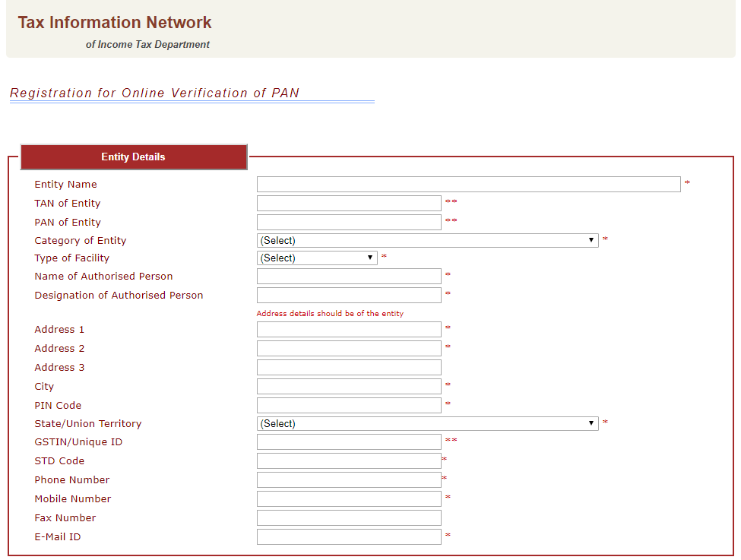Click the 'Address 1' label
Screen dimensions: 741x560
pos(59,329)
